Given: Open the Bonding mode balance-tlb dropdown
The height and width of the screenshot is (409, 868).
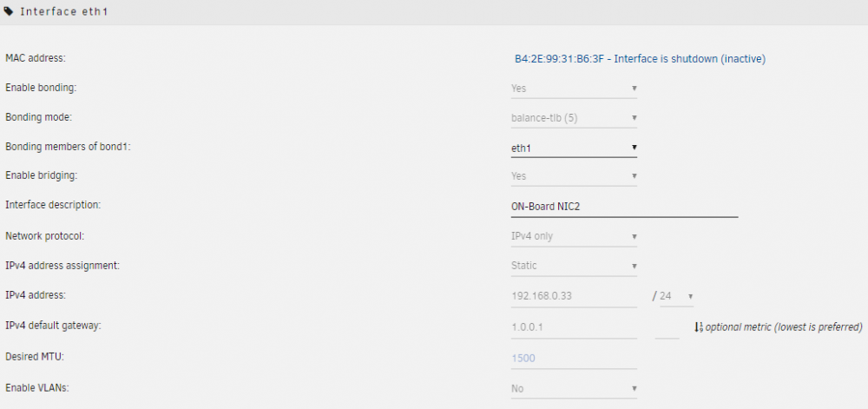Looking at the screenshot, I should (574, 118).
